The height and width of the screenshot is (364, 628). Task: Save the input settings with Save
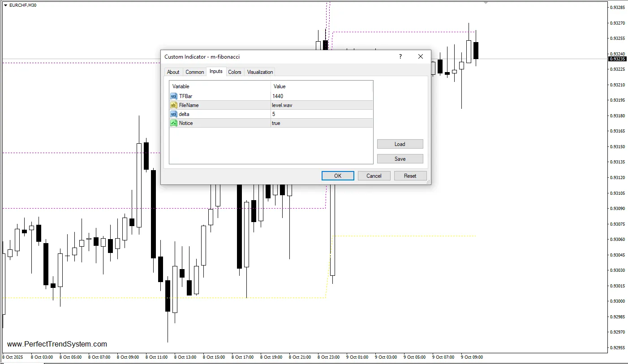(x=400, y=159)
